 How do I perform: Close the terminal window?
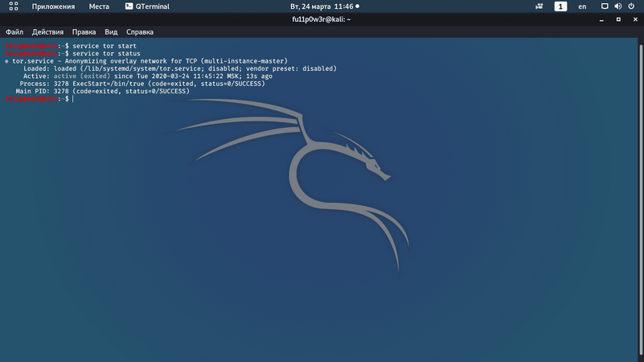635,19
